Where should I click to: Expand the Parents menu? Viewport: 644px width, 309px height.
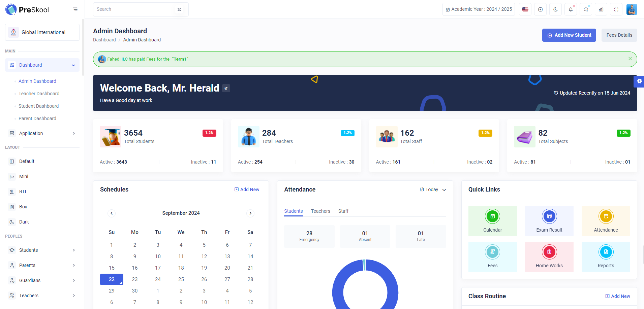point(42,265)
